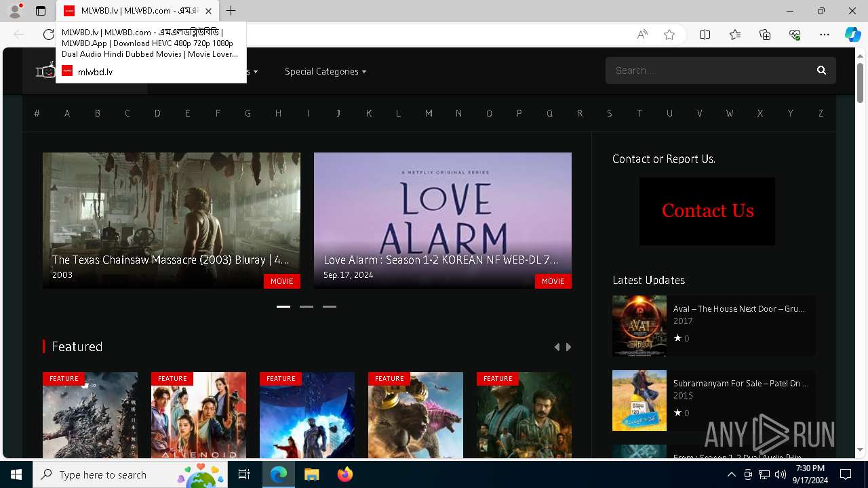
Task: Open Edge Settings and more menu
Action: click(x=825, y=35)
